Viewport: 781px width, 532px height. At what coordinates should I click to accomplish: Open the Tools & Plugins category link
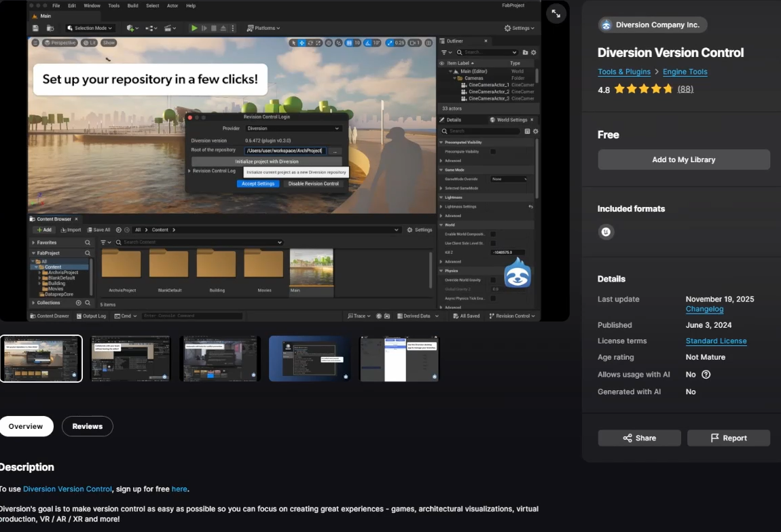pyautogui.click(x=623, y=72)
